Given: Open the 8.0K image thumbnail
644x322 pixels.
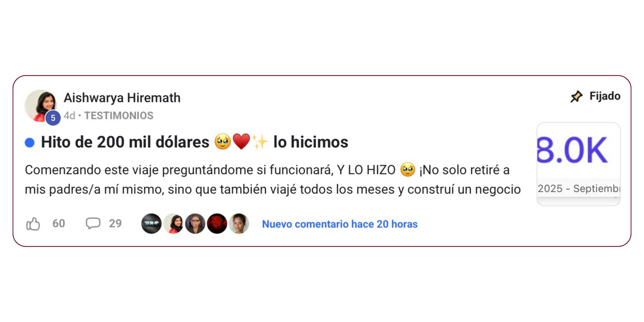Looking at the screenshot, I should pyautogui.click(x=578, y=164).
